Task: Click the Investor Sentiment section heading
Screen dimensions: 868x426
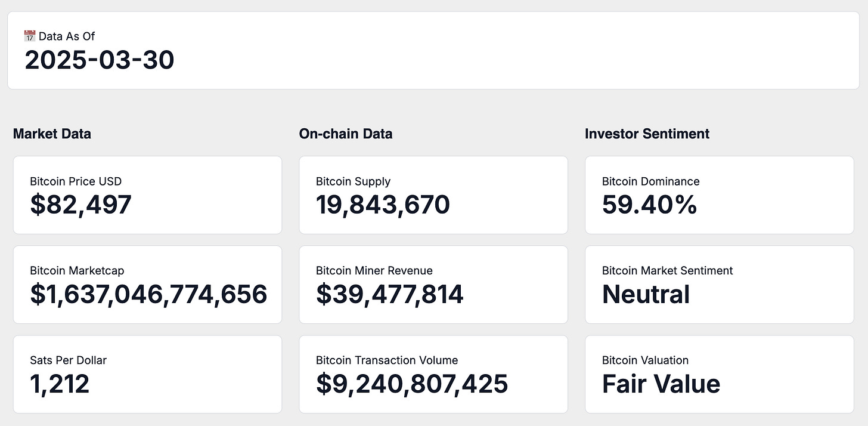Action: coord(647,134)
